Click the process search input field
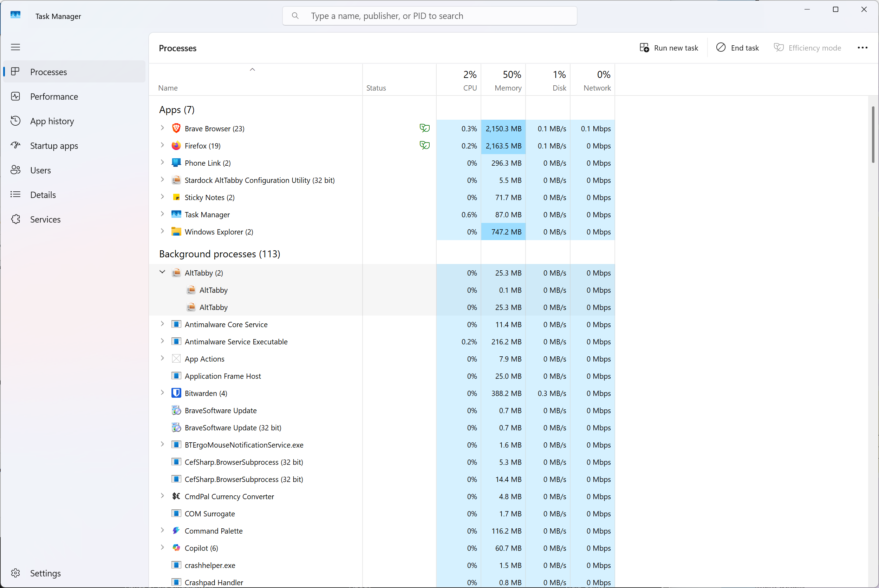The image size is (879, 588). pyautogui.click(x=430, y=16)
